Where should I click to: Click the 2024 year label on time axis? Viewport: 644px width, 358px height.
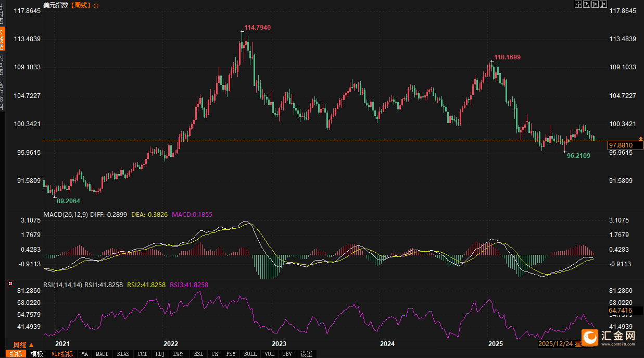[x=387, y=344]
